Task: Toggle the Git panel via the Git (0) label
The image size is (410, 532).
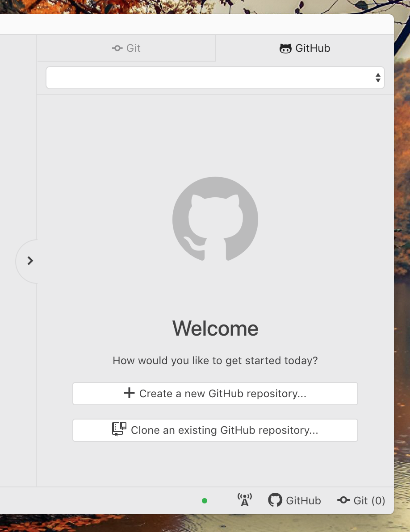Action: pyautogui.click(x=369, y=501)
